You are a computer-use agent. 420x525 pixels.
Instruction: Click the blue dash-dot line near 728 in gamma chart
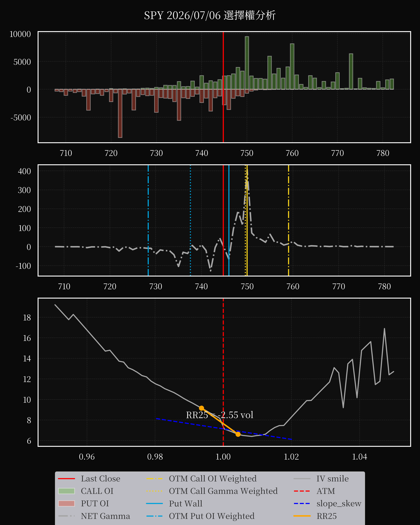(x=148, y=220)
